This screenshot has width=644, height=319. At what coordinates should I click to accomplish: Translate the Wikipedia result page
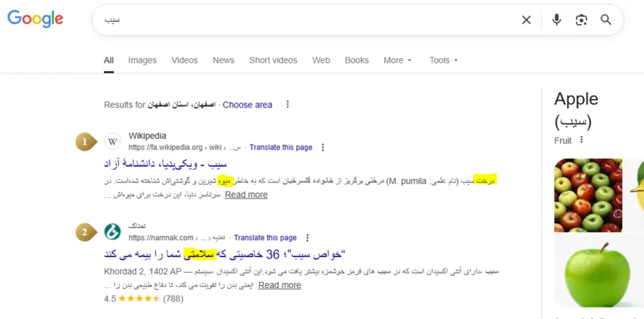pyautogui.click(x=281, y=148)
